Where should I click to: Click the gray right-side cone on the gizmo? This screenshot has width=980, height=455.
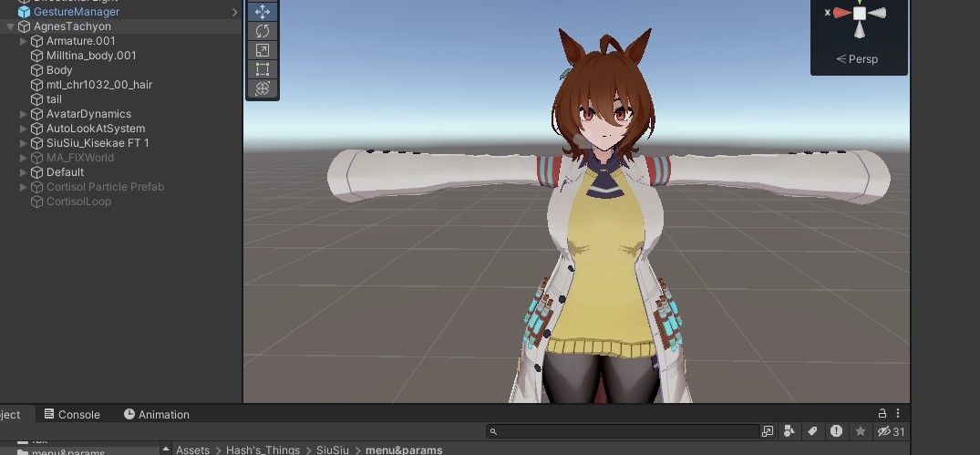(877, 13)
